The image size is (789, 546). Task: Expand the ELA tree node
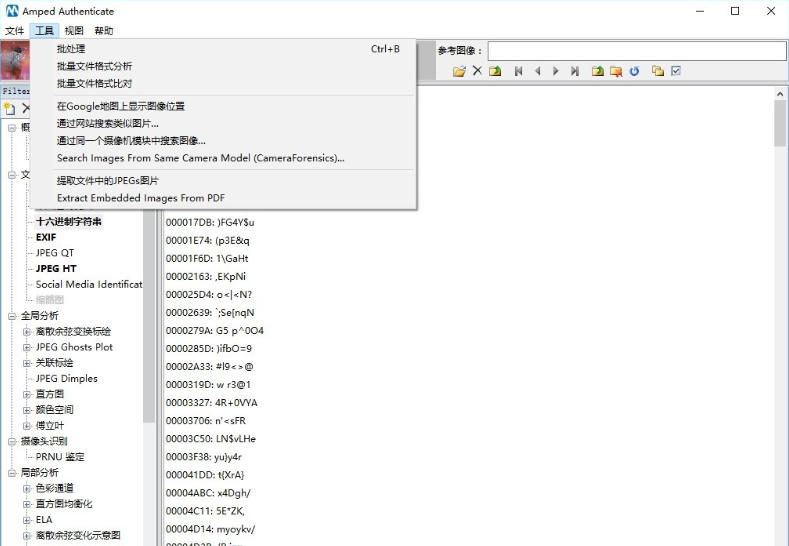(x=27, y=520)
